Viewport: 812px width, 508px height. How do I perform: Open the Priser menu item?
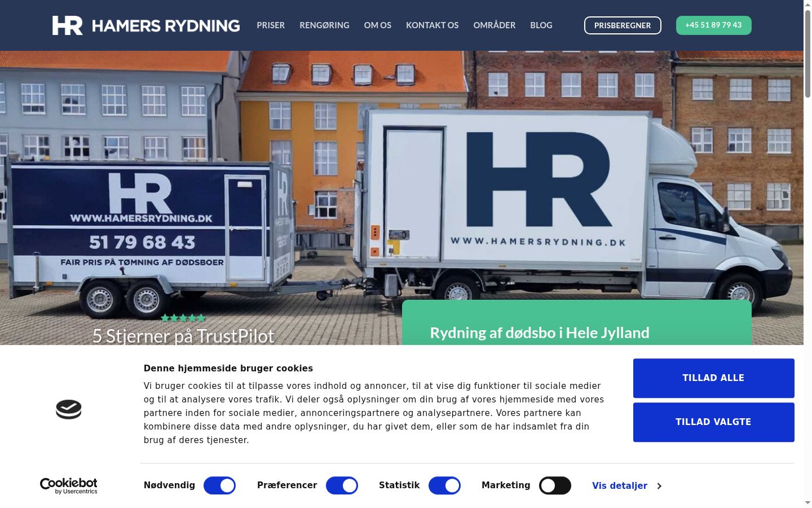[x=271, y=25]
